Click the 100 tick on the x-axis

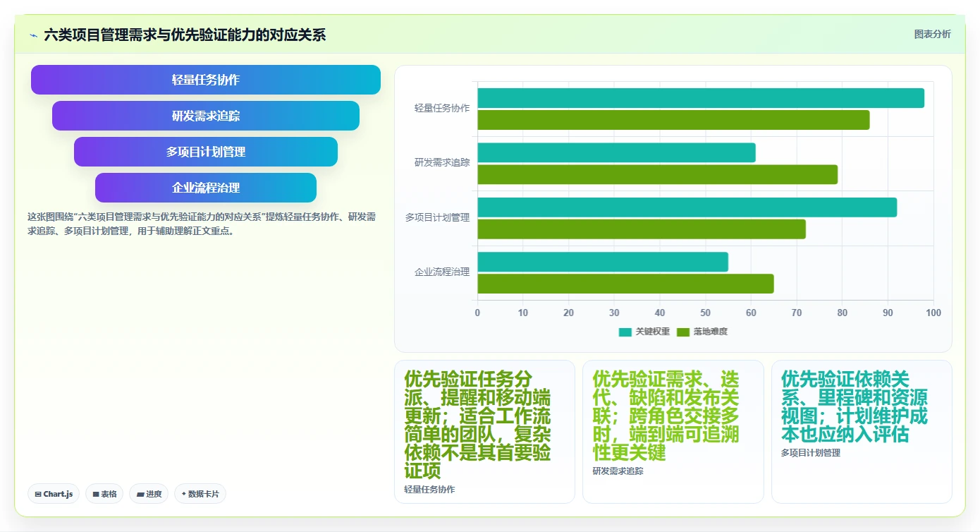pyautogui.click(x=933, y=313)
